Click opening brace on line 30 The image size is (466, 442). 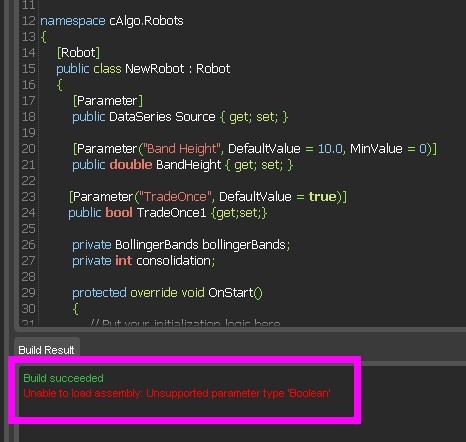click(x=76, y=309)
